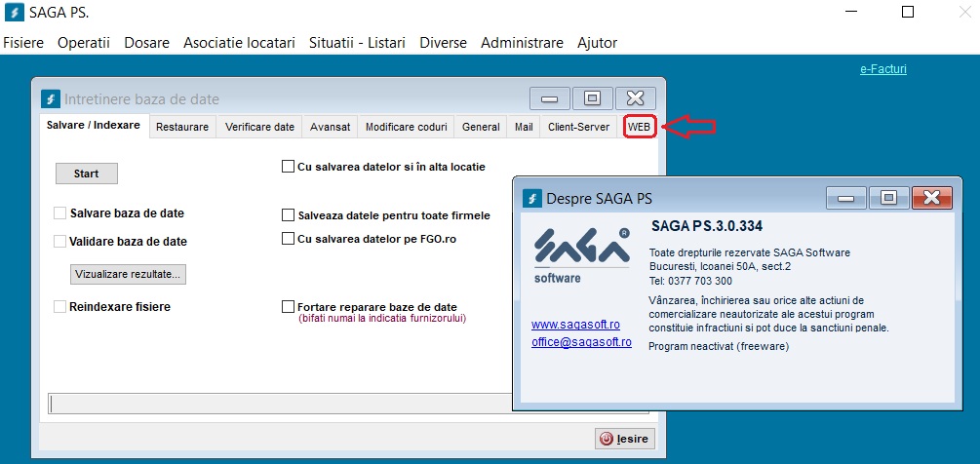Switch to the General tab

(x=481, y=127)
